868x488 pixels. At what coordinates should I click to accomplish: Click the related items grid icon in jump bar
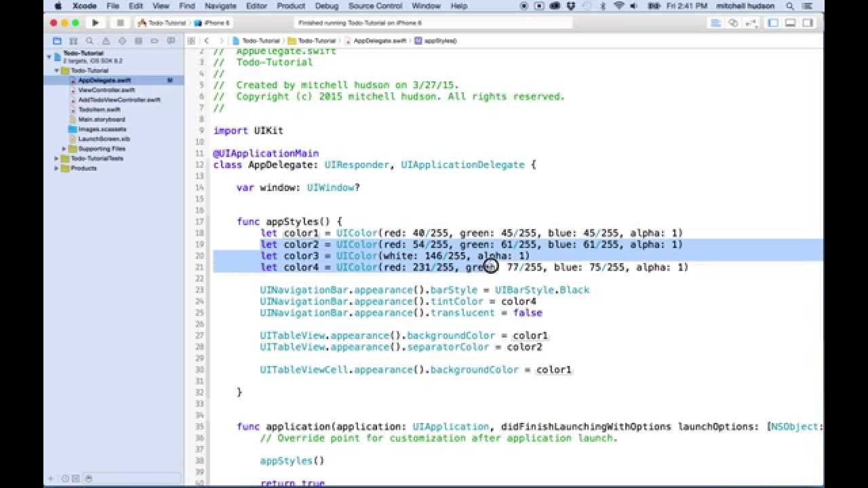point(193,41)
